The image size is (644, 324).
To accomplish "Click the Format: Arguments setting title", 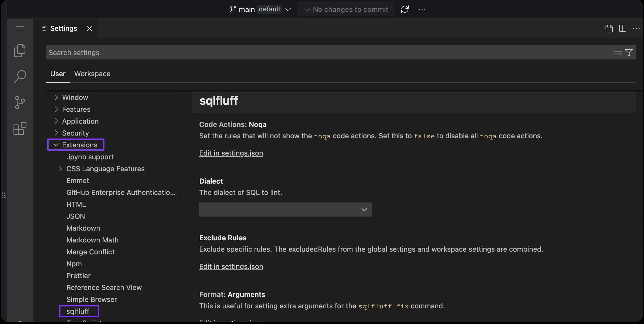I will 232,294.
